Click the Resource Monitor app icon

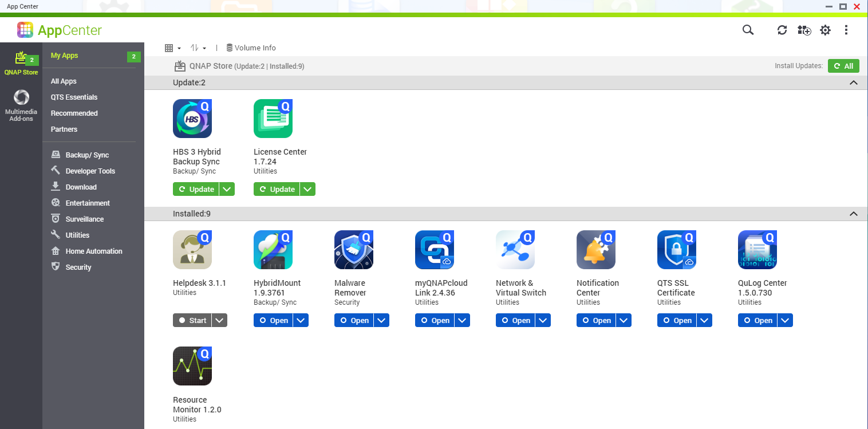tap(192, 367)
